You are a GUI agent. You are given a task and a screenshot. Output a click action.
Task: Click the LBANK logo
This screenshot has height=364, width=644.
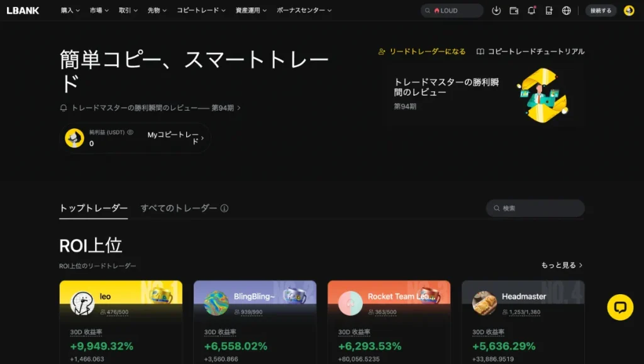pos(23,10)
